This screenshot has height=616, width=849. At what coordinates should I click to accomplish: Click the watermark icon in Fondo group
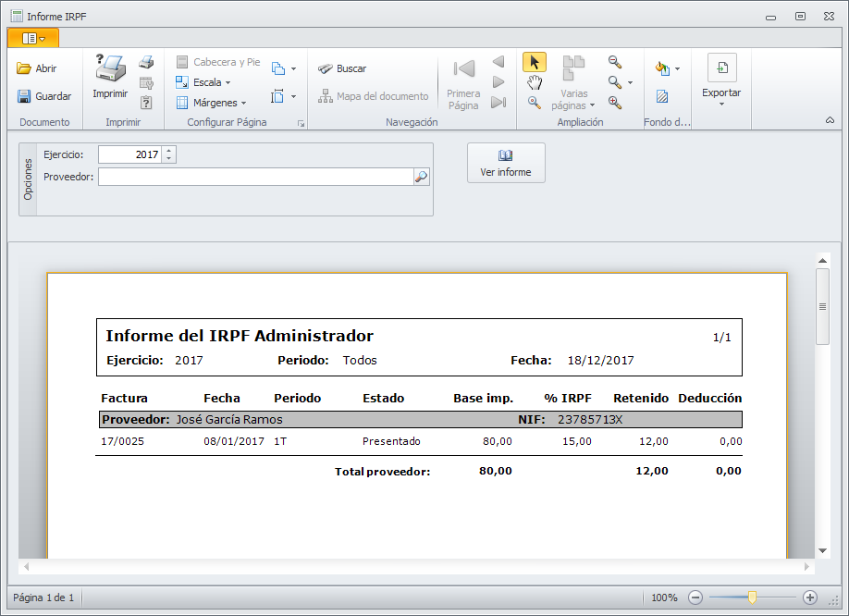click(x=662, y=96)
